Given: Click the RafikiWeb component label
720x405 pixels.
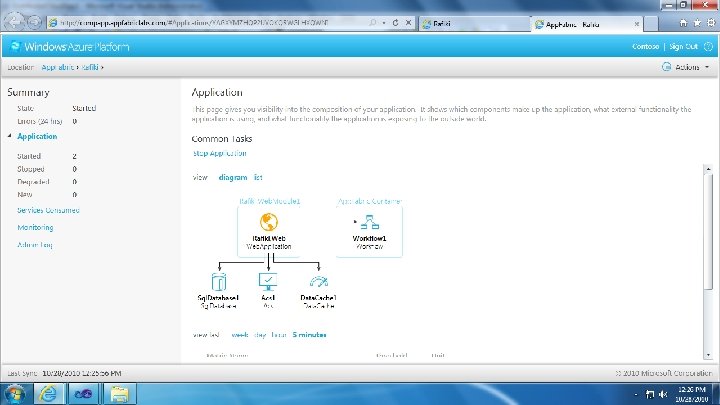Looking at the screenshot, I should tap(269, 238).
